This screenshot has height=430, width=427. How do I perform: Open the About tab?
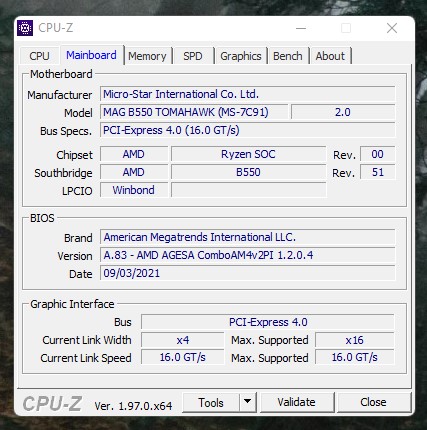pos(330,56)
